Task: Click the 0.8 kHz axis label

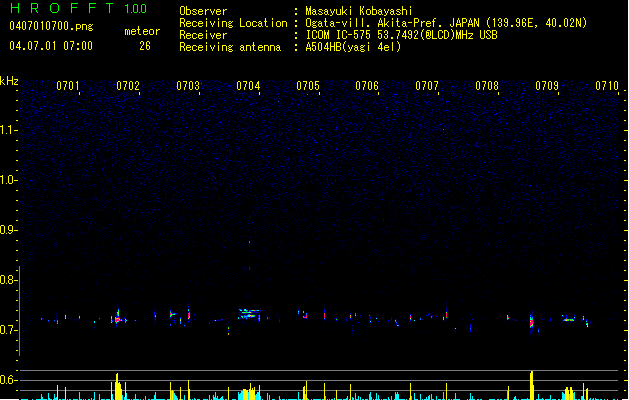Action: [8, 280]
